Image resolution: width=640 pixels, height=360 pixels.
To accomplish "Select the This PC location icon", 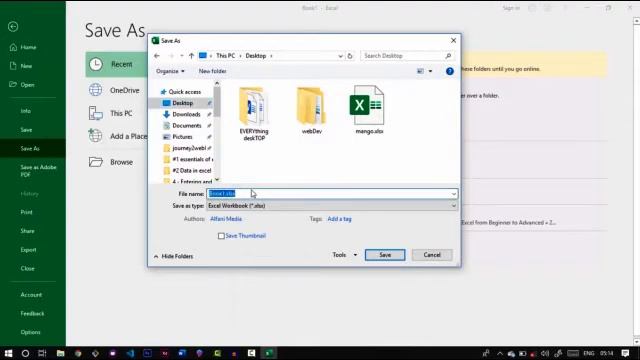I will [96, 113].
